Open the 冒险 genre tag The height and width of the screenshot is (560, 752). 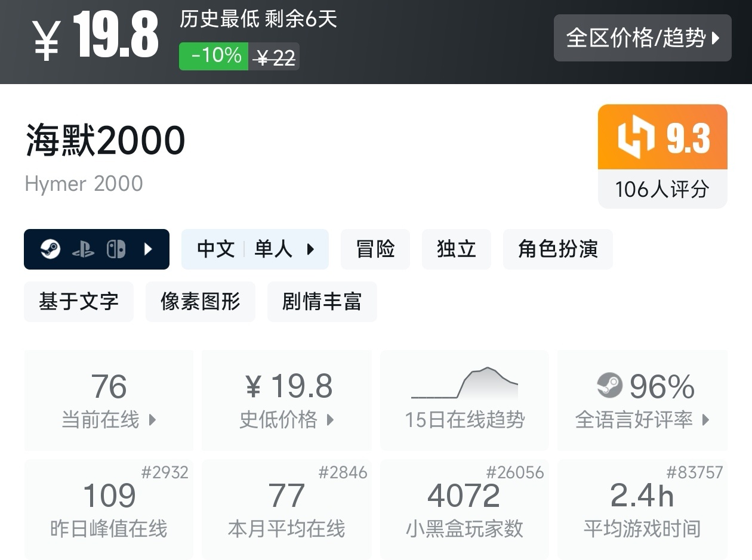click(x=375, y=249)
